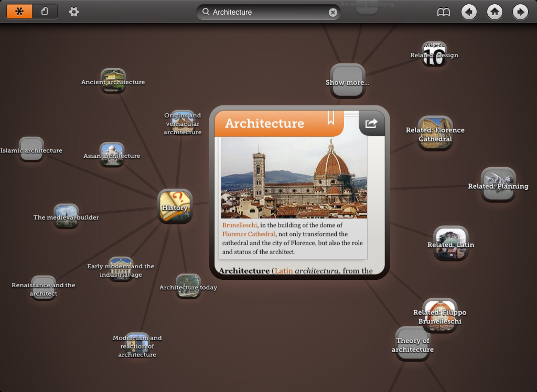Follow the Brunelleschi link in caption
The image size is (537, 392).
240,225
